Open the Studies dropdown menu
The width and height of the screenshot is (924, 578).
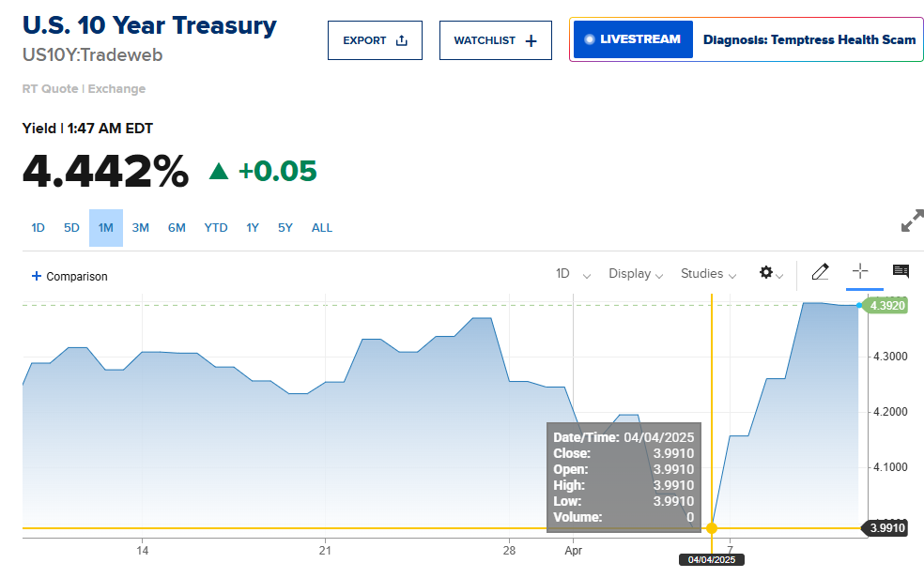(x=709, y=274)
